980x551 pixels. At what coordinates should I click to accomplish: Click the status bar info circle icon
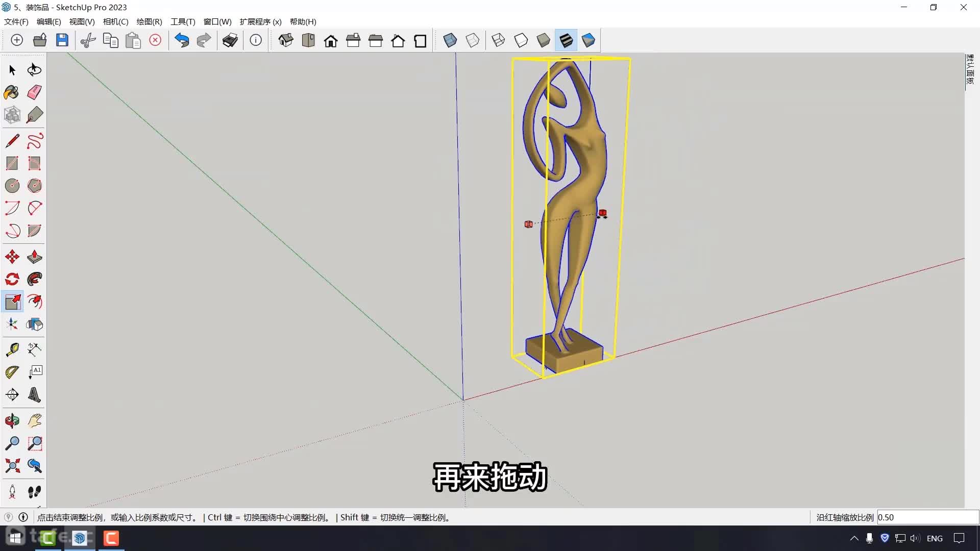23,517
